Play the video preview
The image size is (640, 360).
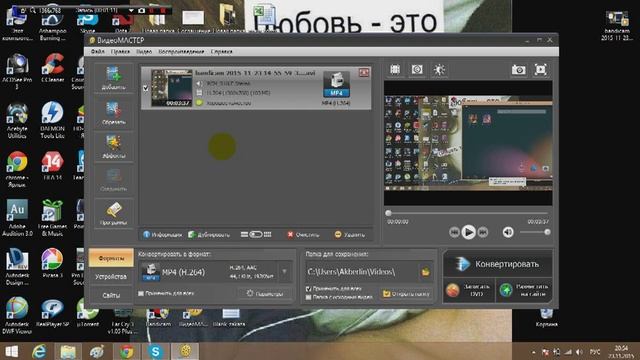[468, 232]
